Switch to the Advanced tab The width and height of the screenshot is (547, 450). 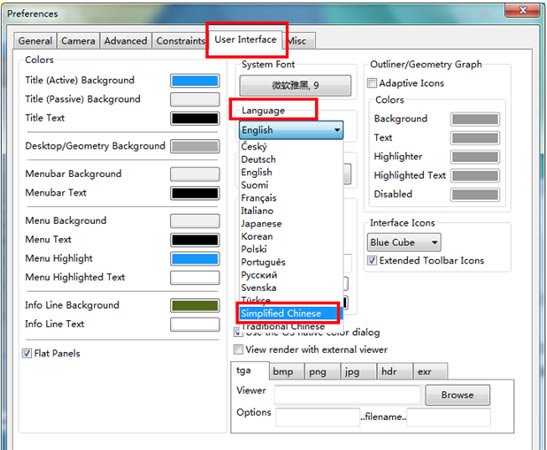click(x=126, y=41)
